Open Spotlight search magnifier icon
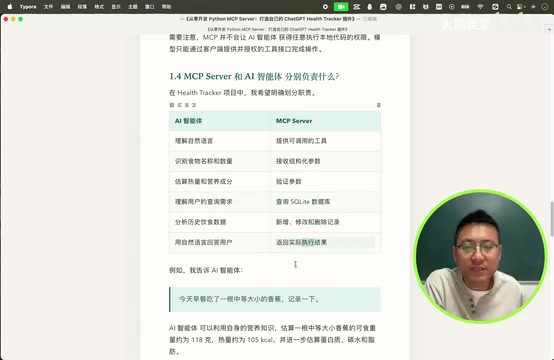 click(509, 6)
